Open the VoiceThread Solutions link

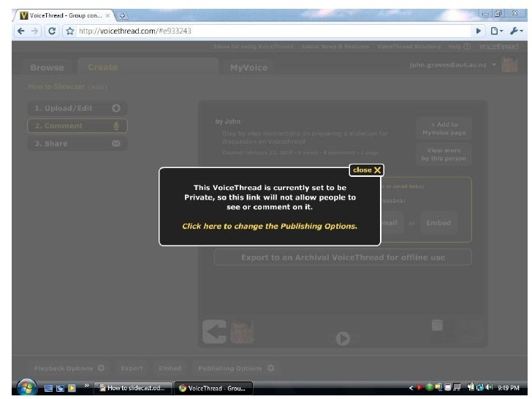(x=408, y=47)
